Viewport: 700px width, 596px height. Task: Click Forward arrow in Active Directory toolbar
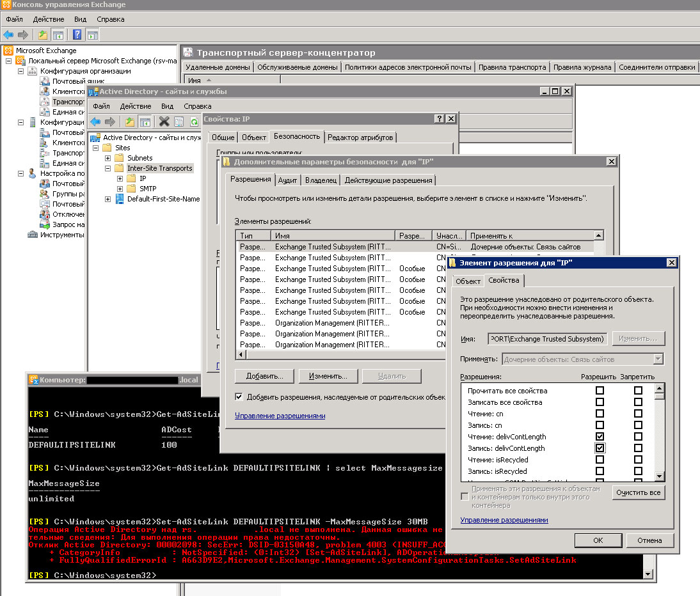[x=110, y=122]
